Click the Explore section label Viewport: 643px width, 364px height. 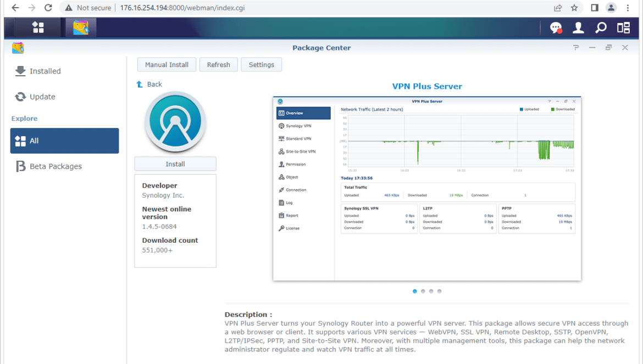click(24, 119)
